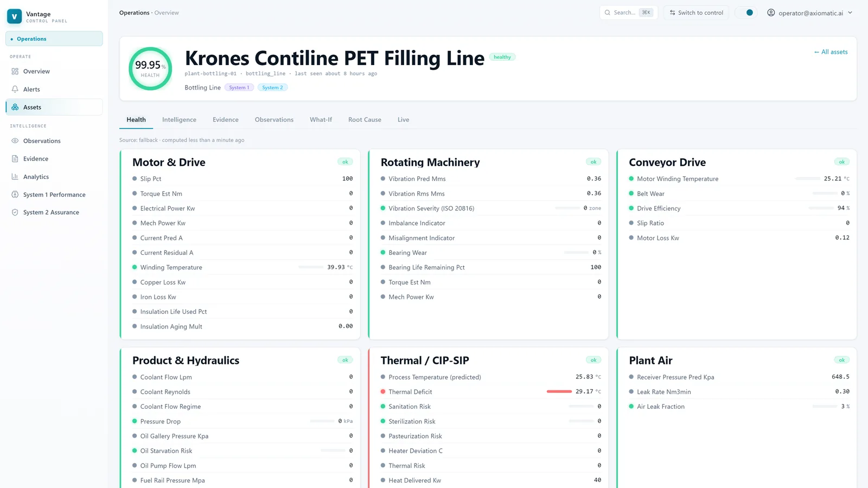This screenshot has width=868, height=488.
Task: Click the Observations eye icon
Action: [15, 141]
